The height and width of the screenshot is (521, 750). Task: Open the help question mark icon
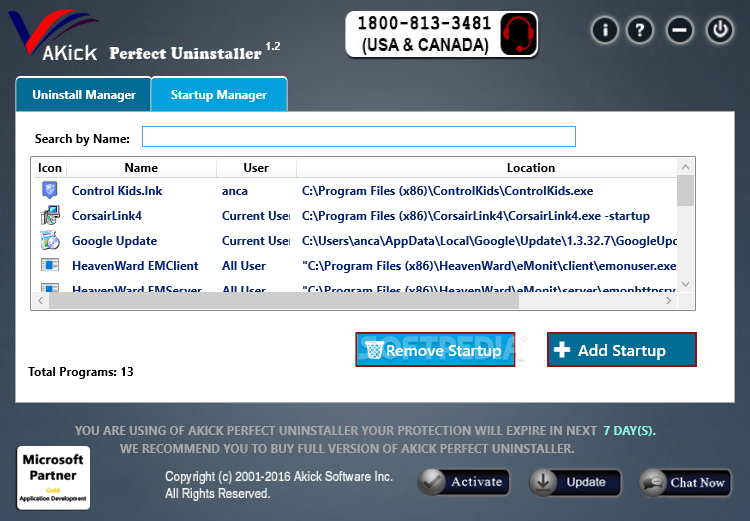[640, 30]
